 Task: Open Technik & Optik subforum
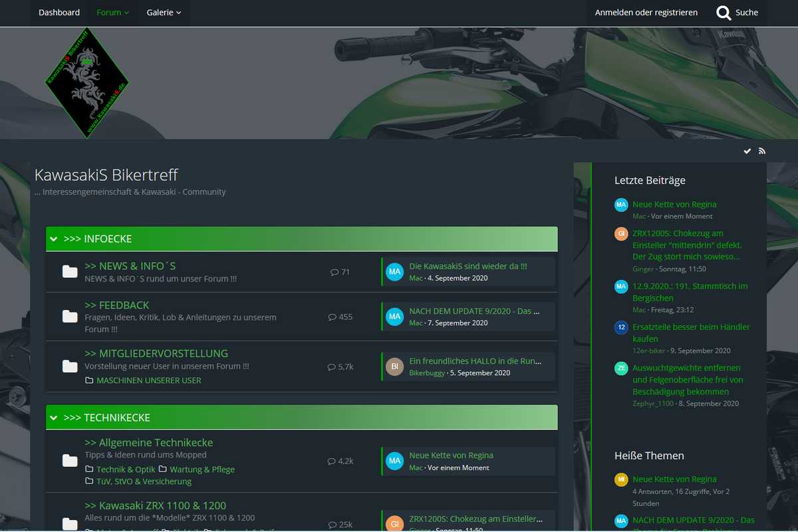click(126, 469)
